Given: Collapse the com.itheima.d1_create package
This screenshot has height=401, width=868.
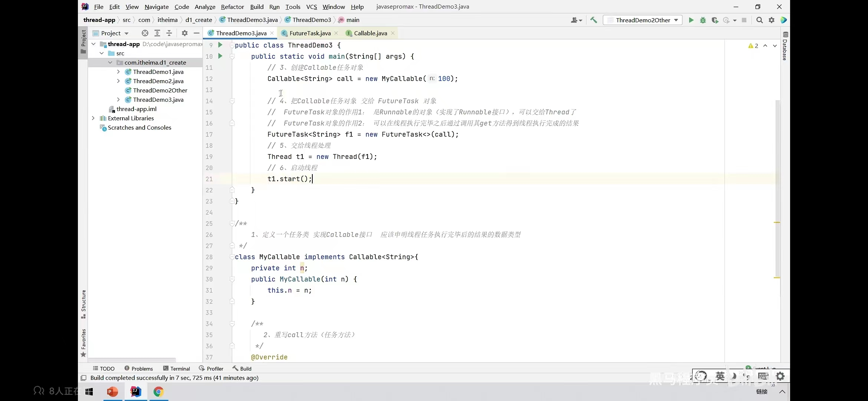Looking at the screenshot, I should pos(110,62).
